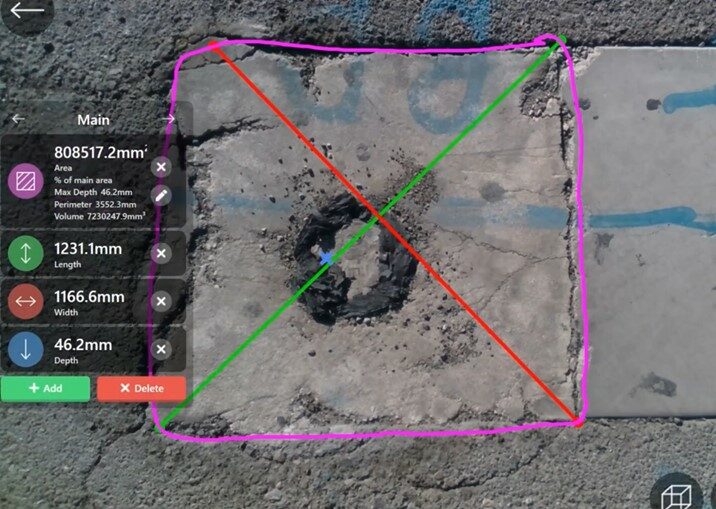Click the blue Depth arrow icon
This screenshot has height=509, width=716.
[26, 349]
